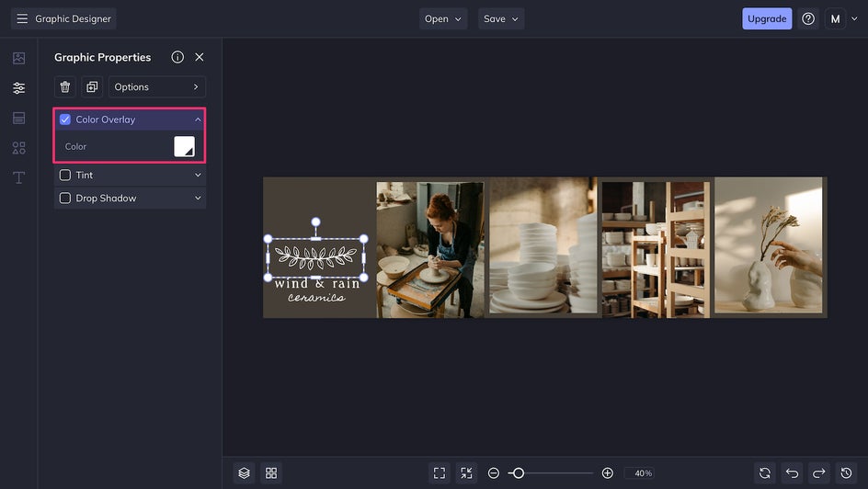Open the Image Manager sidebar icon
Image resolution: width=868 pixels, height=489 pixels.
(x=18, y=58)
